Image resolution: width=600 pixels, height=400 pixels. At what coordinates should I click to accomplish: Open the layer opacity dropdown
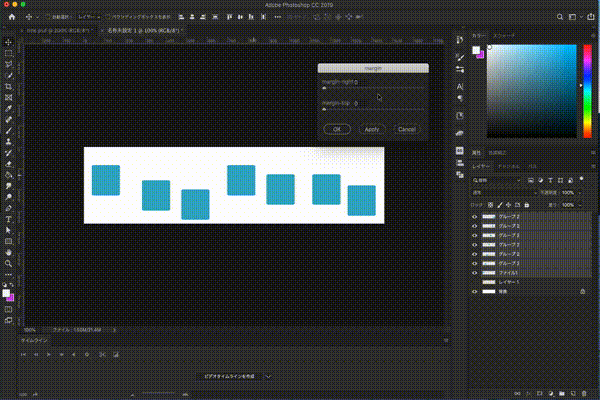pyautogui.click(x=569, y=192)
